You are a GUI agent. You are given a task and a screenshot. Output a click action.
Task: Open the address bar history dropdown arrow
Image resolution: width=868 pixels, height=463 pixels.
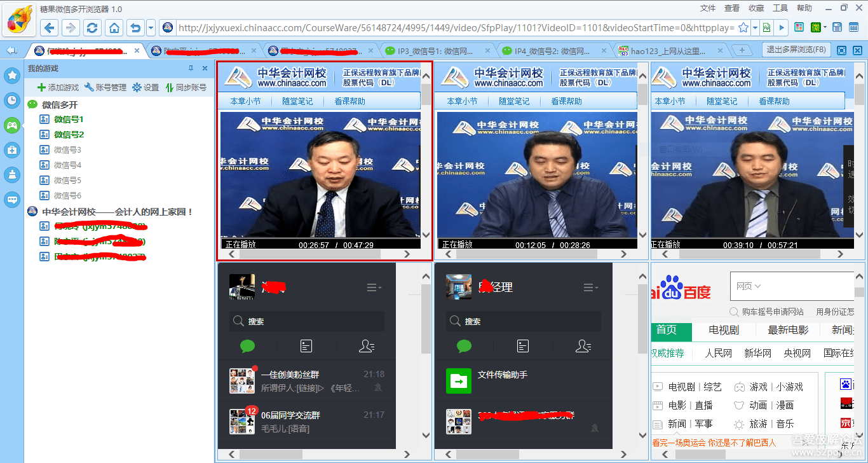click(755, 27)
